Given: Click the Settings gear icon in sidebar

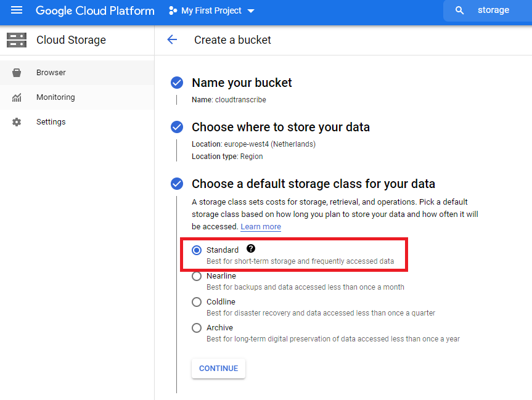Looking at the screenshot, I should [x=17, y=122].
